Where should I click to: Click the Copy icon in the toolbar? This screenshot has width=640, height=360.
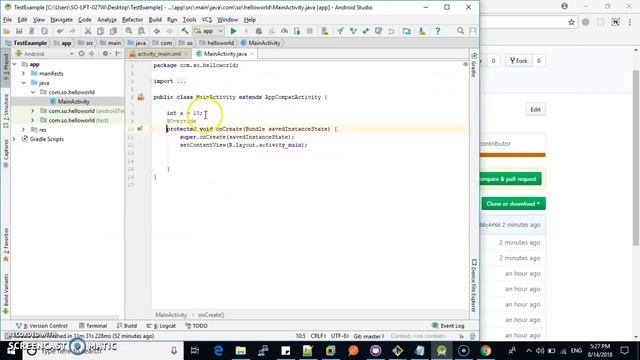point(100,31)
